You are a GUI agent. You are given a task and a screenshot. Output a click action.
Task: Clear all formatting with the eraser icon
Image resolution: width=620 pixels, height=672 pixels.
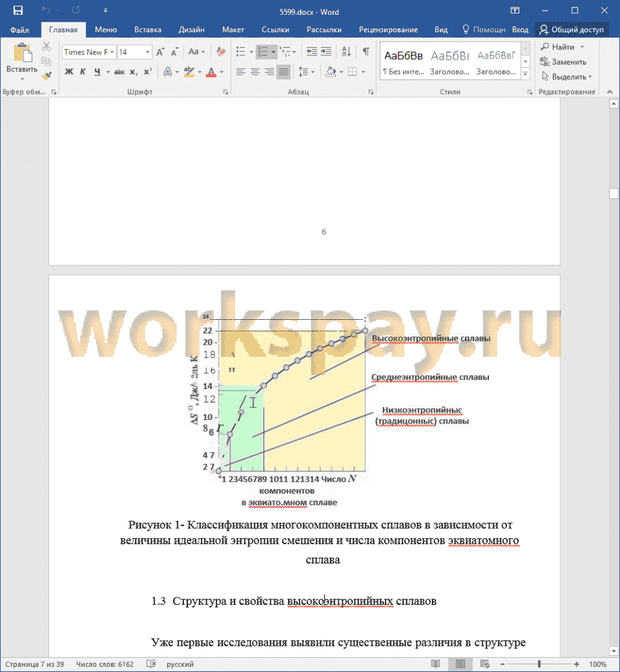[x=221, y=52]
